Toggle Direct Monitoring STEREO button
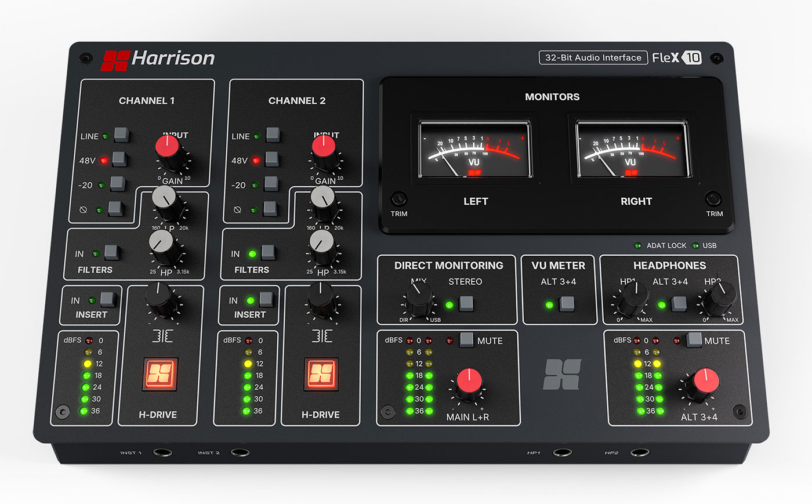 (x=466, y=303)
